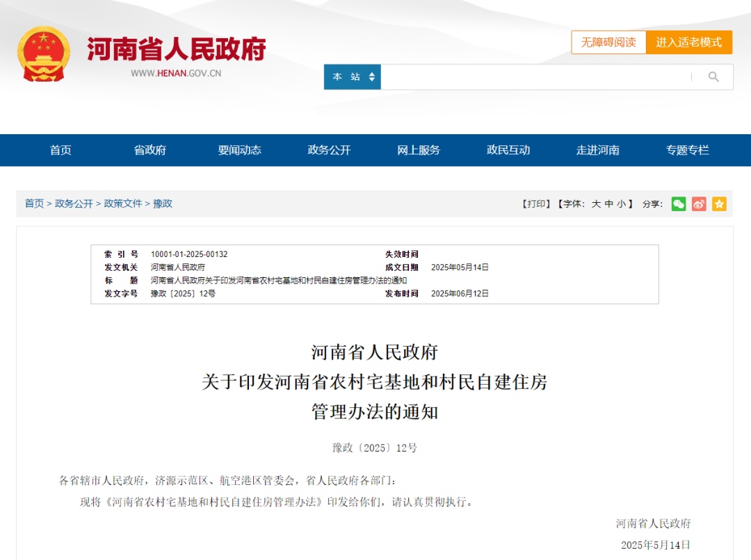Switch to the 政务公开 section

[328, 150]
